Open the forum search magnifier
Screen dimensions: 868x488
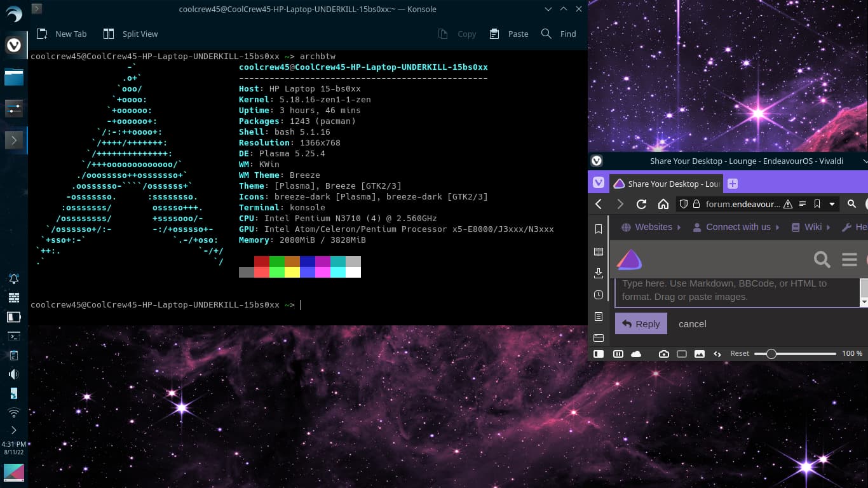[822, 259]
